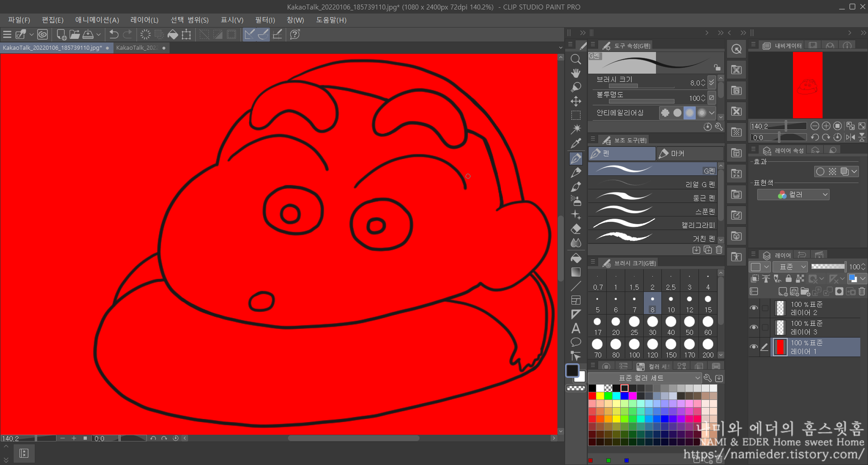The width and height of the screenshot is (868, 465).
Task: Click the Clip Studio swirl icon
Action: (42, 34)
